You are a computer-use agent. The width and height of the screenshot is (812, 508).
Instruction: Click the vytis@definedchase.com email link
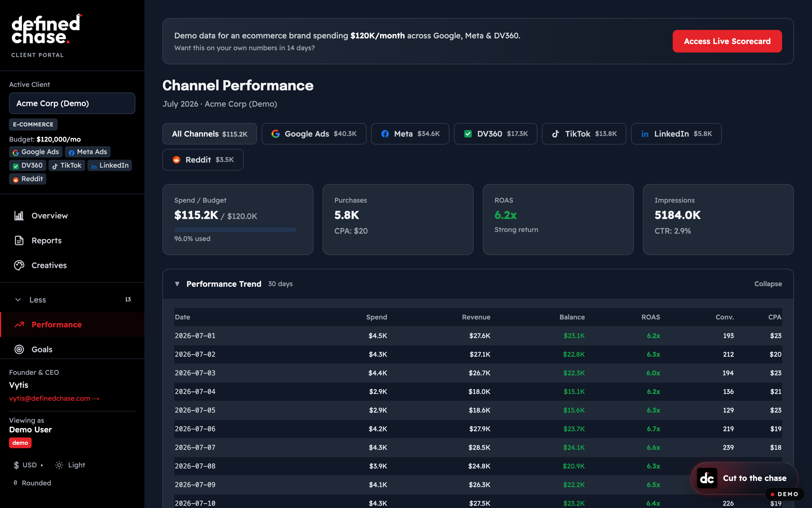(x=54, y=398)
